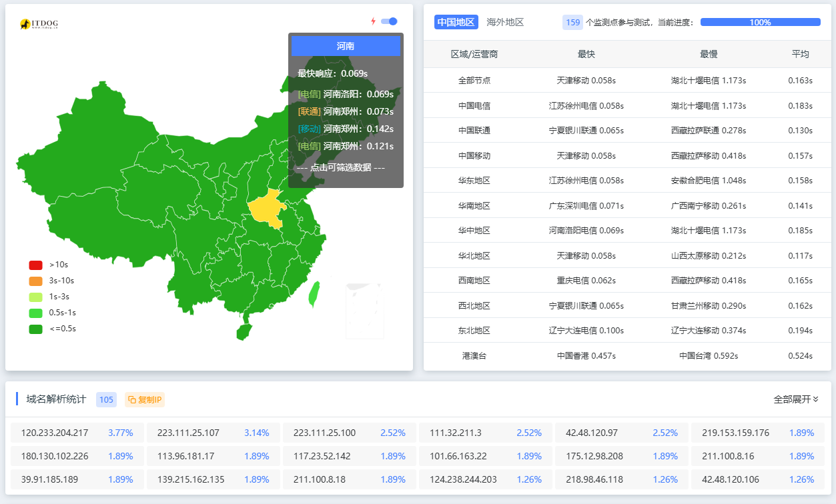Click IP address 120.233.204.217
This screenshot has width=836, height=504.
coord(55,433)
